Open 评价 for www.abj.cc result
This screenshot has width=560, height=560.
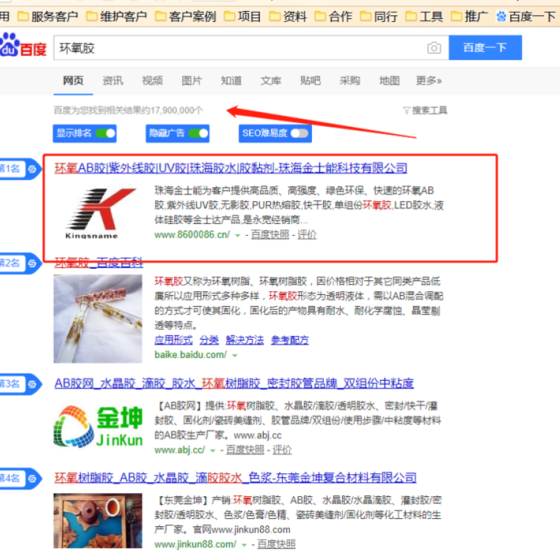282,450
